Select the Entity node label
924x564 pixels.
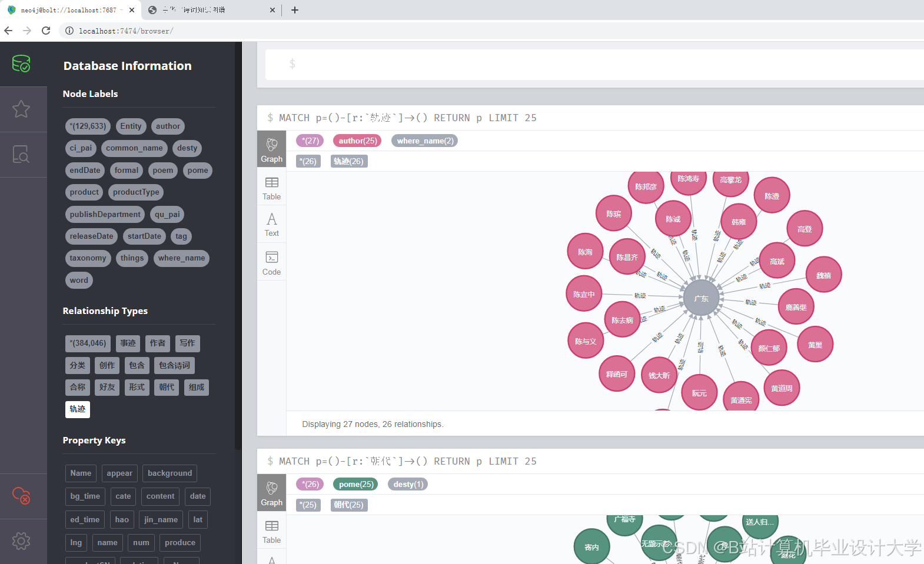(x=131, y=126)
